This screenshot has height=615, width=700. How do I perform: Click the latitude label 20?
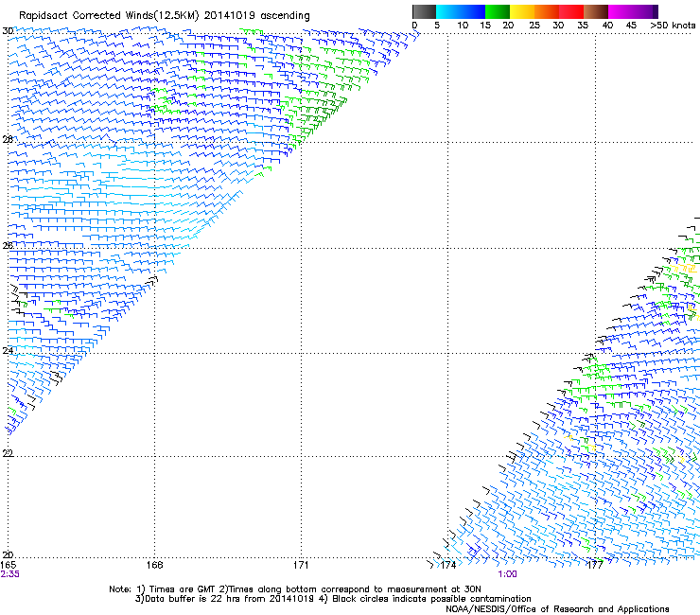8,554
